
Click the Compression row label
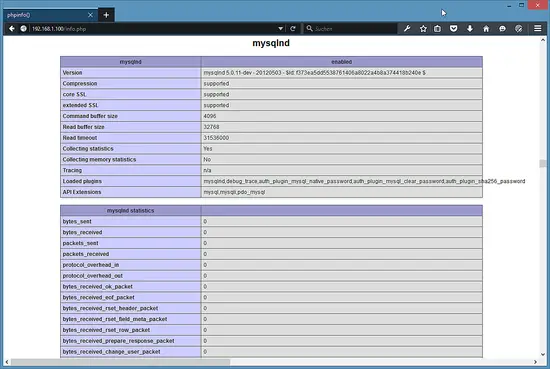coord(80,83)
